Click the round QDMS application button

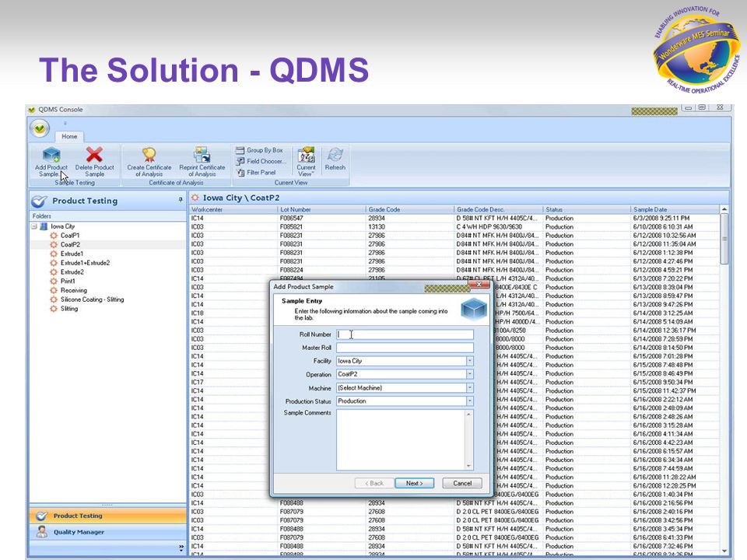pyautogui.click(x=40, y=128)
